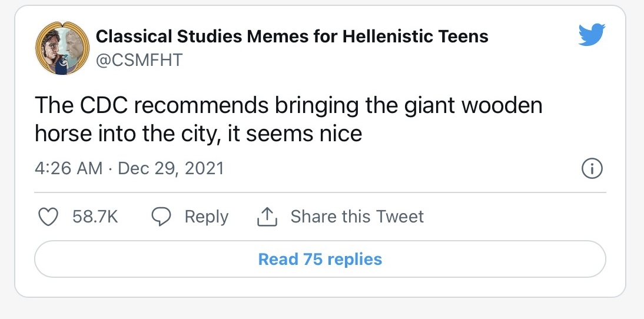Click the Reply label

[x=206, y=217]
